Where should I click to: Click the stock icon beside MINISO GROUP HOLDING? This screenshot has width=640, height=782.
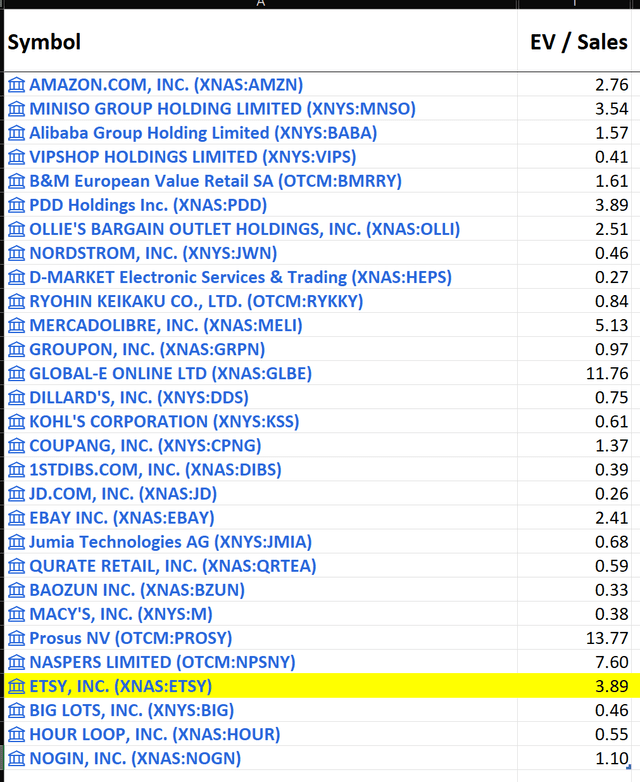point(16,109)
